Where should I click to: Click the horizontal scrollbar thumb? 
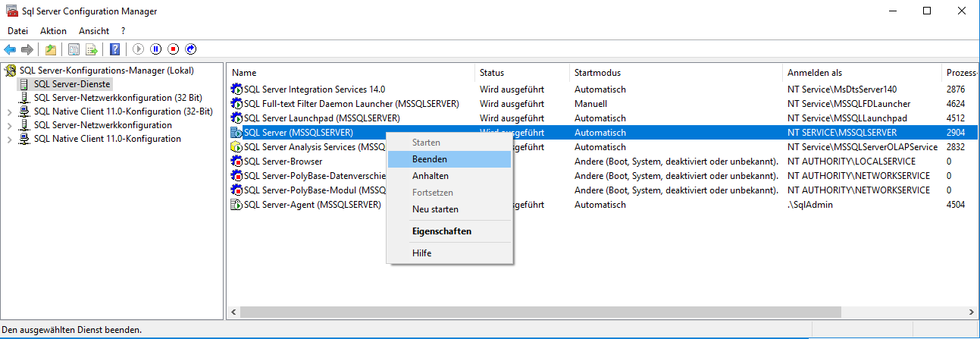[x=540, y=312]
